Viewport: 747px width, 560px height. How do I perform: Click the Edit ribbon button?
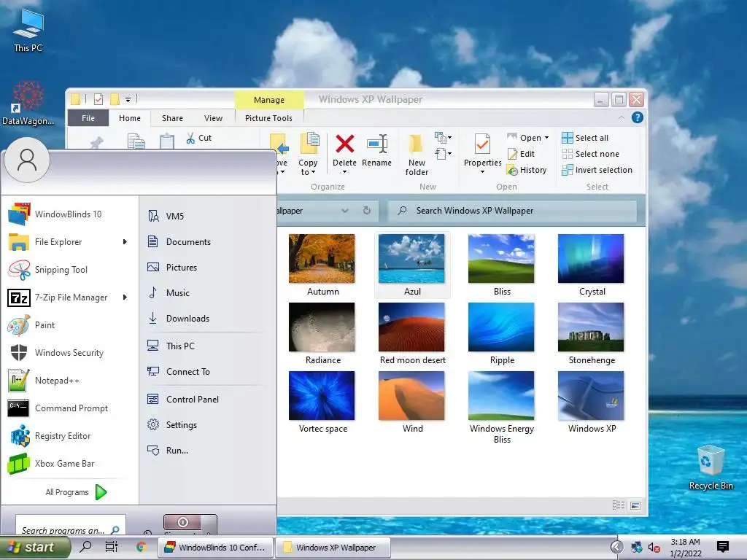(x=521, y=154)
